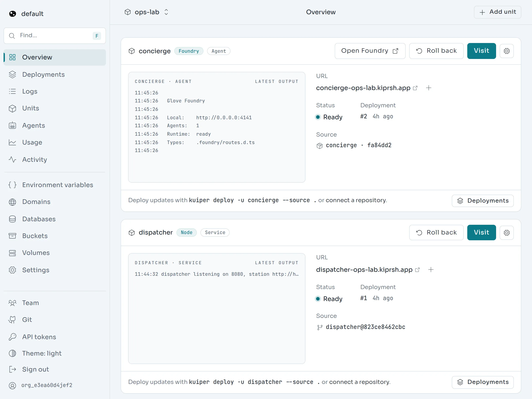The width and height of the screenshot is (532, 399).
Task: Open Deployments button in concierge card
Action: click(482, 201)
